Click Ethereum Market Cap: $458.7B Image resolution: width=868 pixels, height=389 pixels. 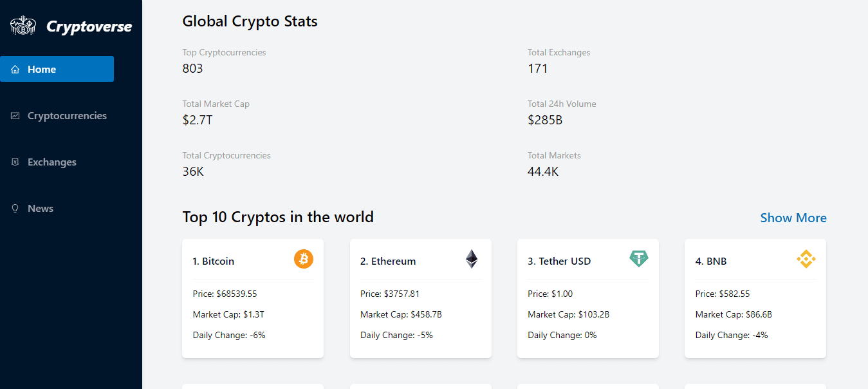point(401,314)
